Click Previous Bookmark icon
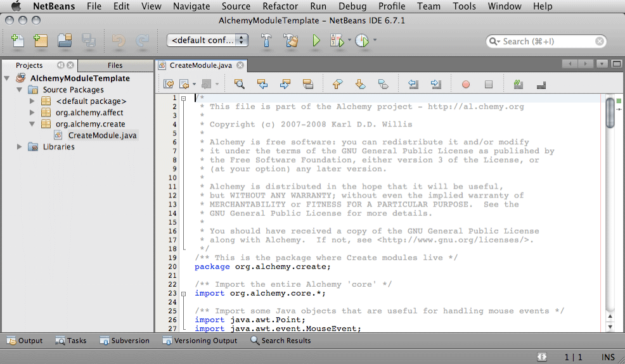Viewport: 625px width, 364px height. pyautogui.click(x=337, y=84)
